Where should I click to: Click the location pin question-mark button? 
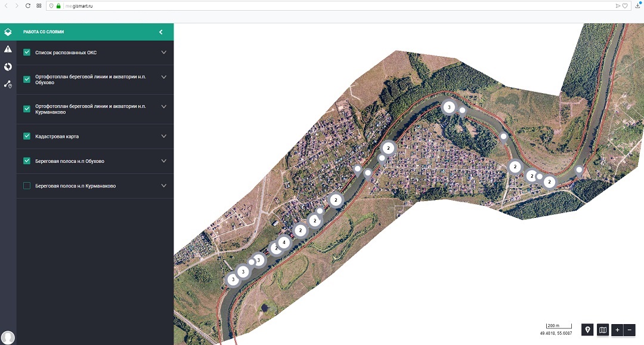pyautogui.click(x=587, y=329)
